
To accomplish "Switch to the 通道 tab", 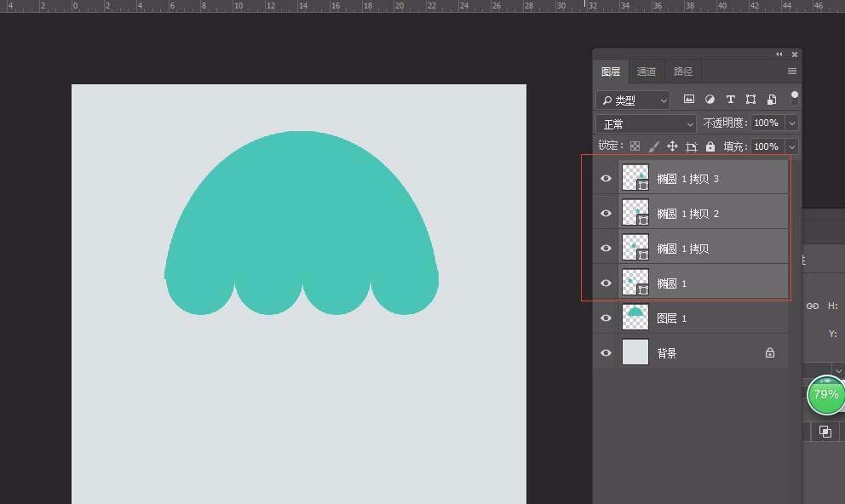I will [x=647, y=72].
